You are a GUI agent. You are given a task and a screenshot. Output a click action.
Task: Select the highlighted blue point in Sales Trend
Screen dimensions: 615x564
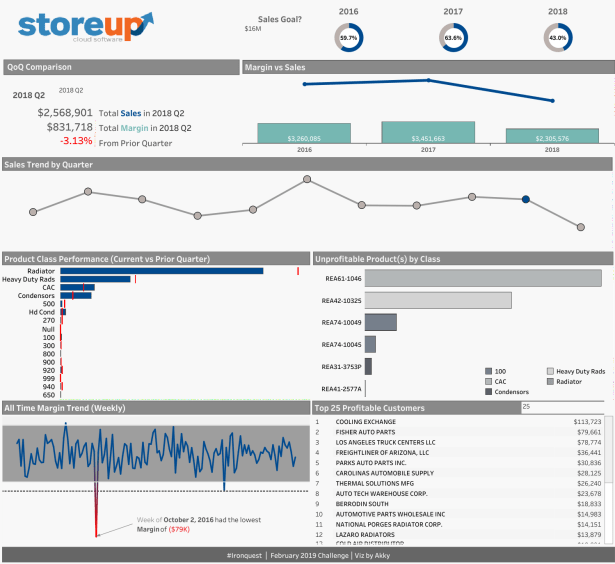click(x=525, y=199)
